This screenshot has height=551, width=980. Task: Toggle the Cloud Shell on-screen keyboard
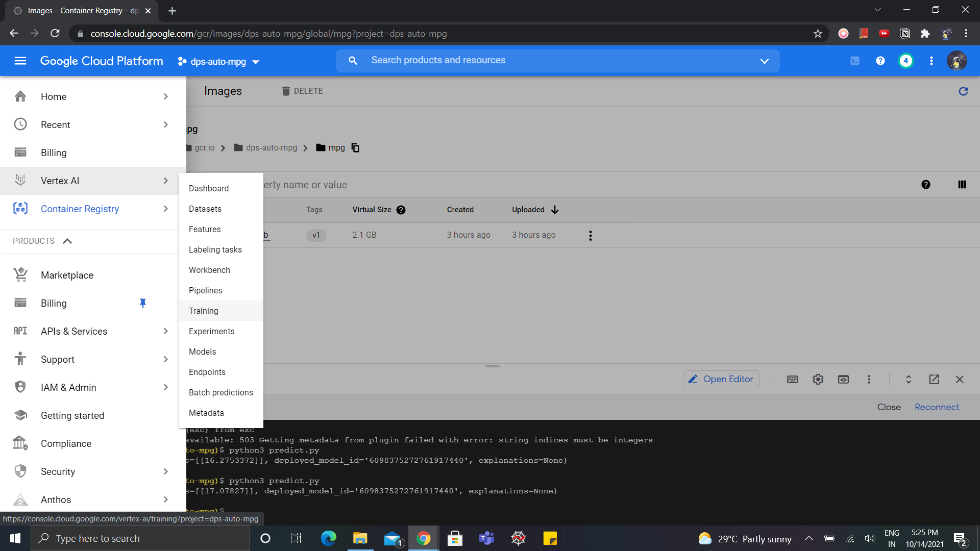(x=793, y=380)
